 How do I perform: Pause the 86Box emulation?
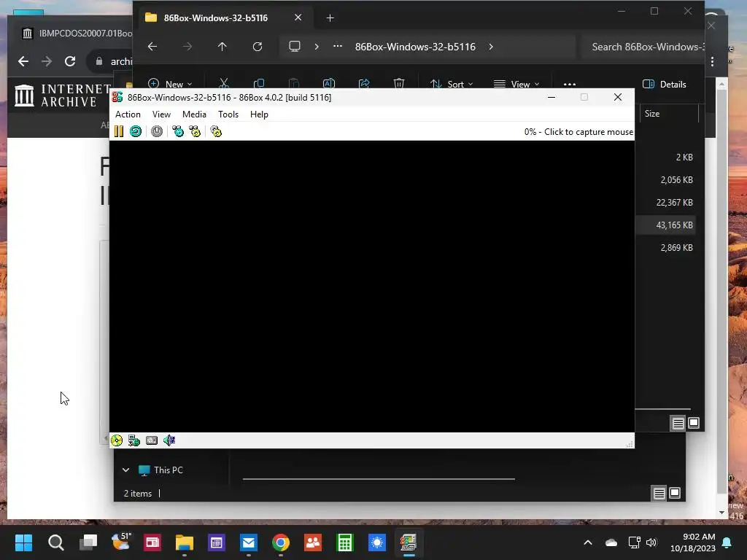point(119,131)
